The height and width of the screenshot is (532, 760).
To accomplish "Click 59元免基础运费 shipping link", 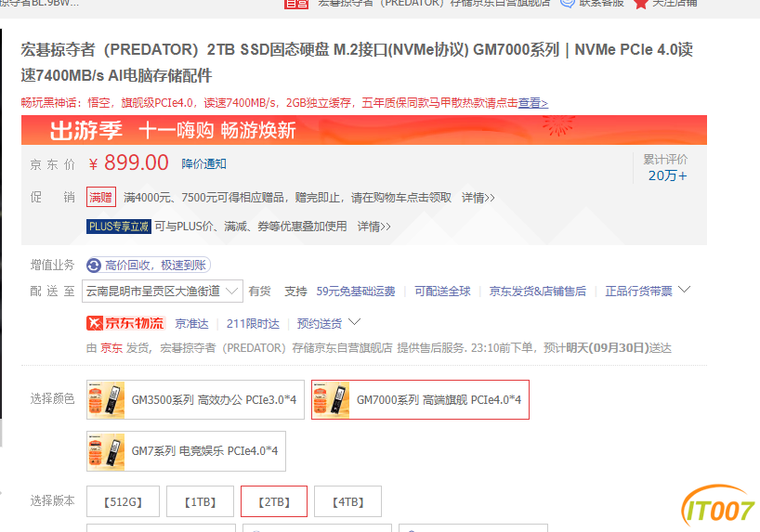I will pyautogui.click(x=356, y=292).
